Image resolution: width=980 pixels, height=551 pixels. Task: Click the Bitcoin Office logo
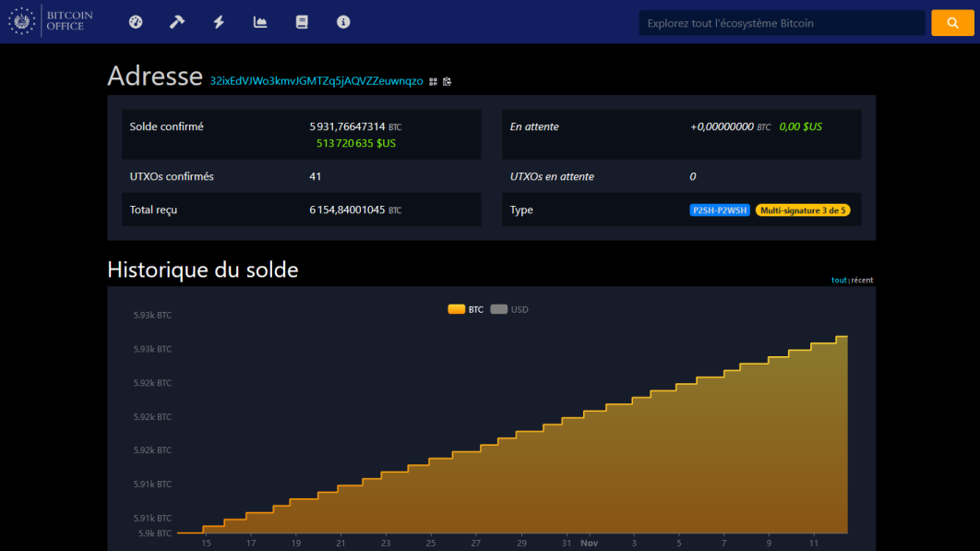51,21
